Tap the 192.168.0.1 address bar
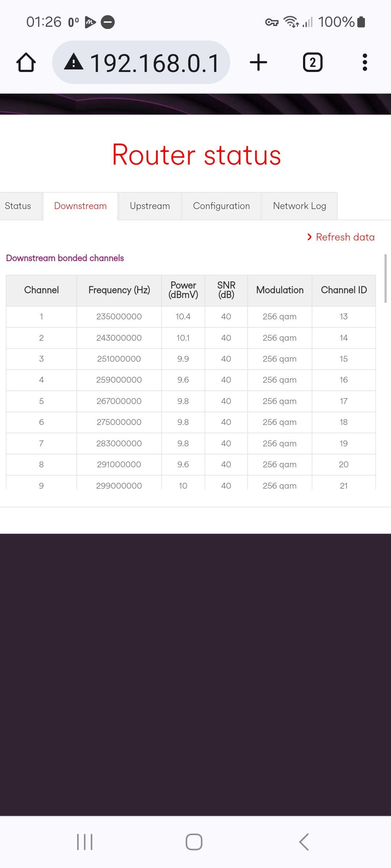The width and height of the screenshot is (391, 868). (141, 62)
